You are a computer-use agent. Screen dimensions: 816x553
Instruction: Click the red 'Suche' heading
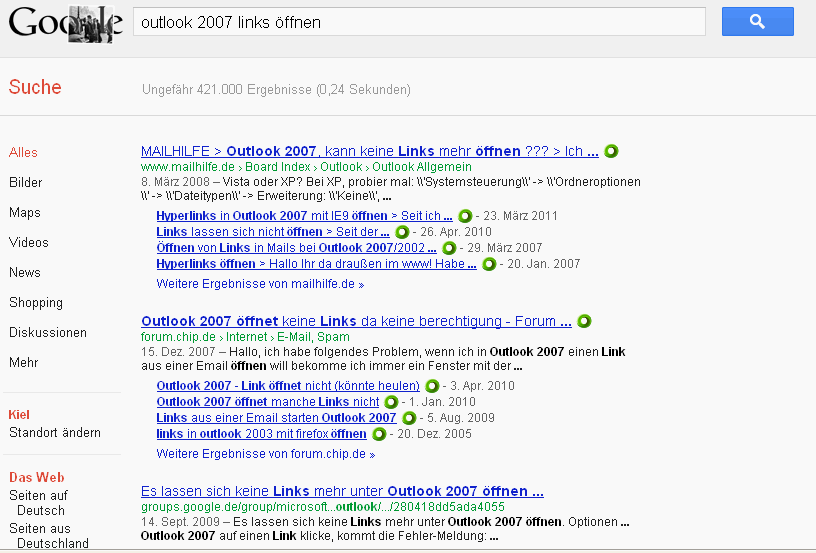click(35, 87)
